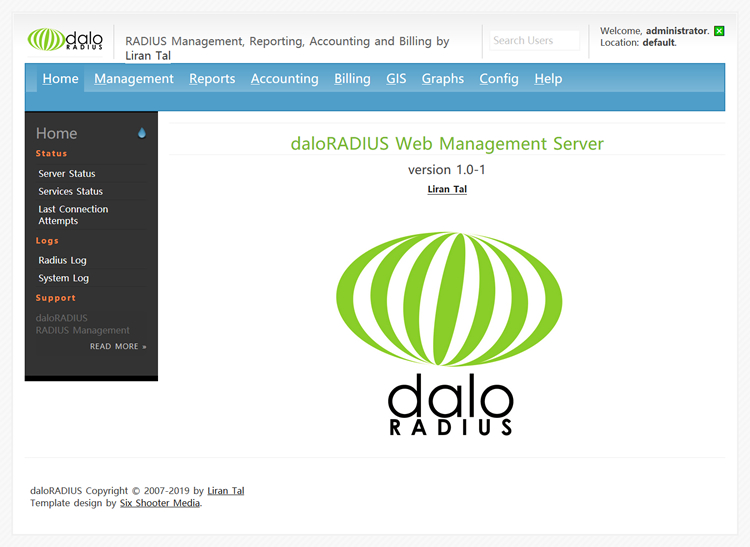The height and width of the screenshot is (547, 750).
Task: Open the Six Shooter Media link
Action: 160,503
